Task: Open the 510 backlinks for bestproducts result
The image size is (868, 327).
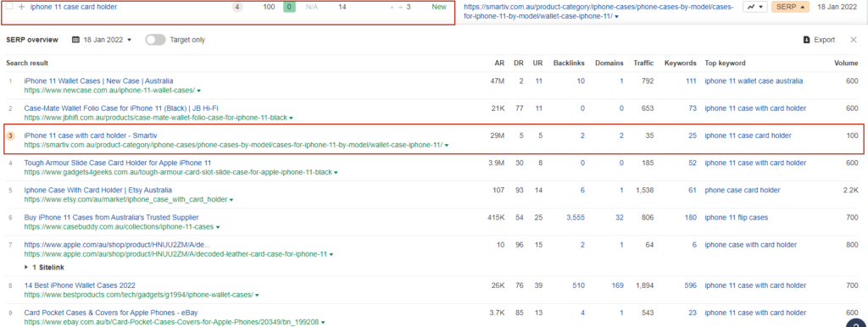Action: pos(578,285)
